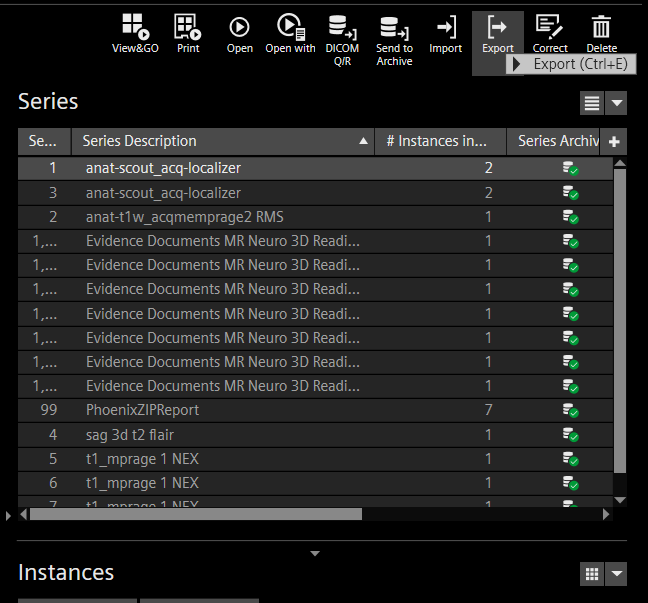
Task: Collapse Series panel using the divider arrow
Action: [x=315, y=553]
